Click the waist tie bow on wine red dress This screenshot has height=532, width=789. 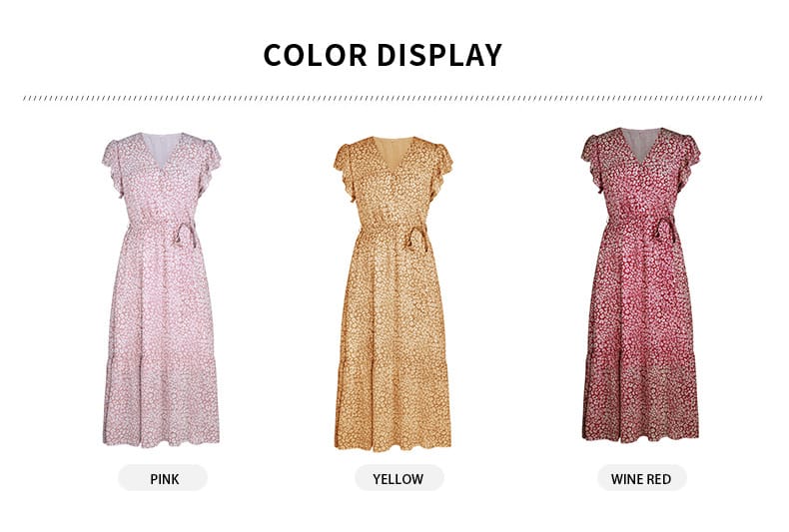point(663,231)
